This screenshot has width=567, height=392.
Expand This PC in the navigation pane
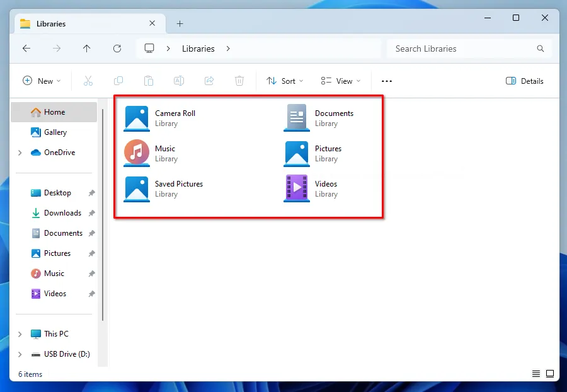[20, 333]
